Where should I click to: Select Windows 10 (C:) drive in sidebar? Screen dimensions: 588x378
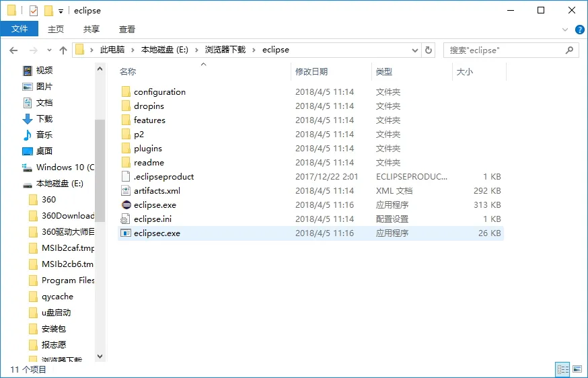point(58,167)
